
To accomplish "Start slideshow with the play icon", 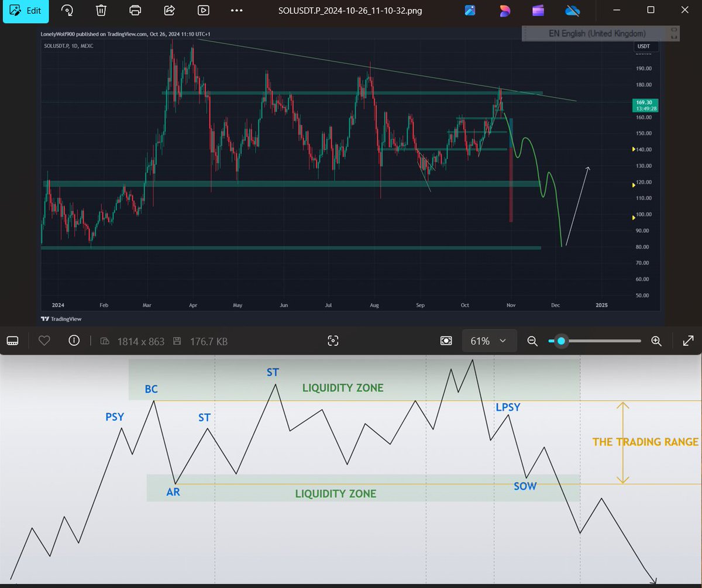I will (x=203, y=11).
